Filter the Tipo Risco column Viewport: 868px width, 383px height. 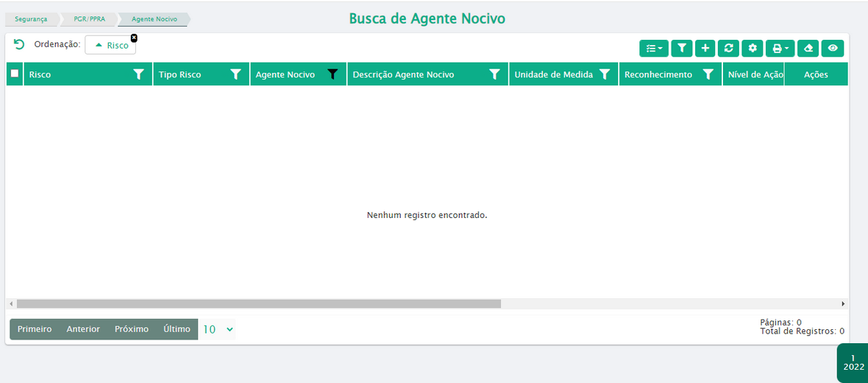[x=236, y=74]
